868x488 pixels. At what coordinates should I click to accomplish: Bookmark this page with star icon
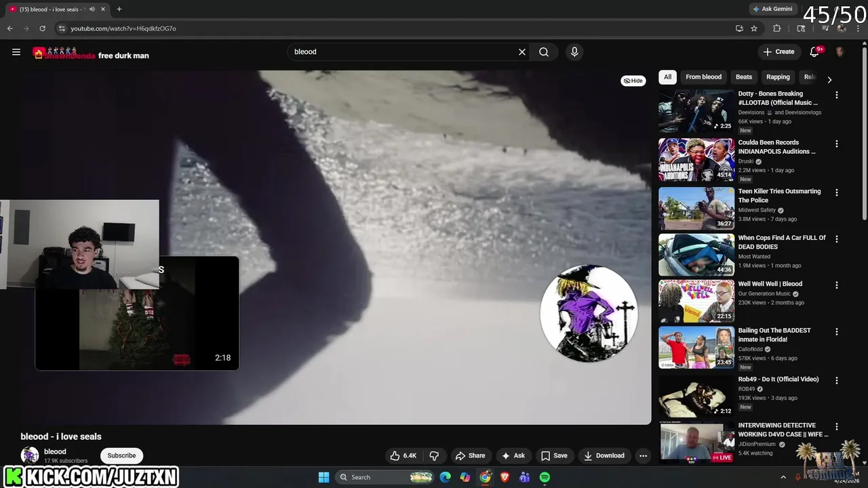click(x=754, y=28)
